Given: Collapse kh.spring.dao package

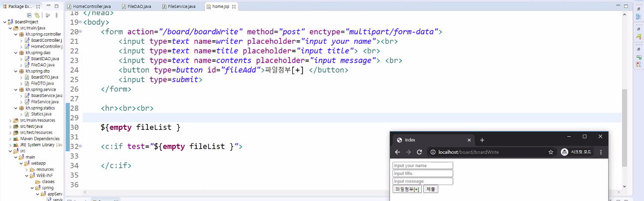Looking at the screenshot, I should (x=16, y=53).
